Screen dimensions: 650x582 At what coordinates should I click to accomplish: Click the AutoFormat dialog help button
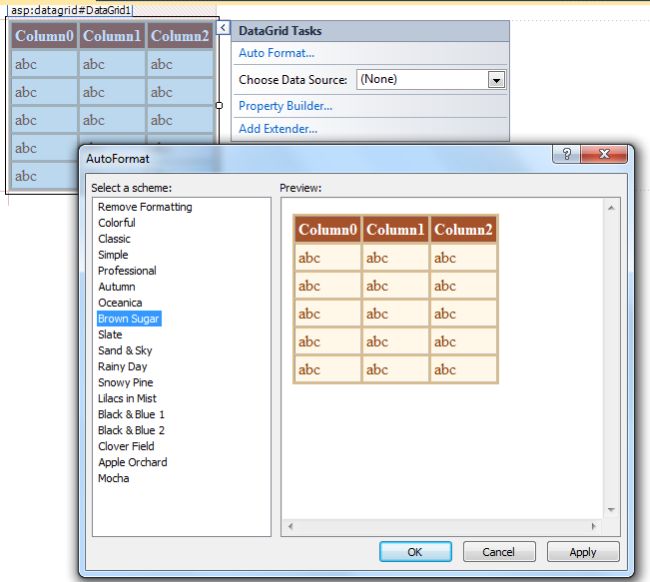tap(567, 154)
